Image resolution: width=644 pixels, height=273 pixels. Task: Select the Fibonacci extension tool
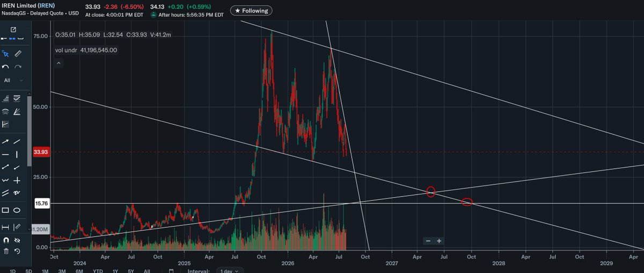(x=17, y=98)
